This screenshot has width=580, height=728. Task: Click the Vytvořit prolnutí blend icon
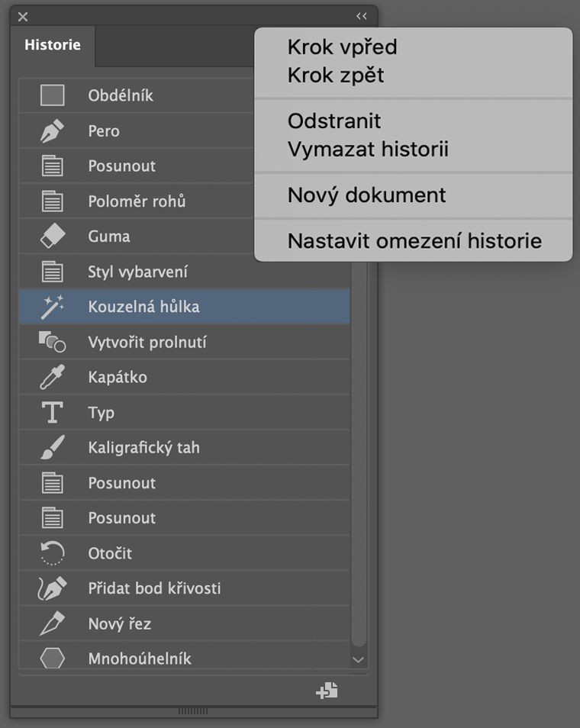(52, 342)
